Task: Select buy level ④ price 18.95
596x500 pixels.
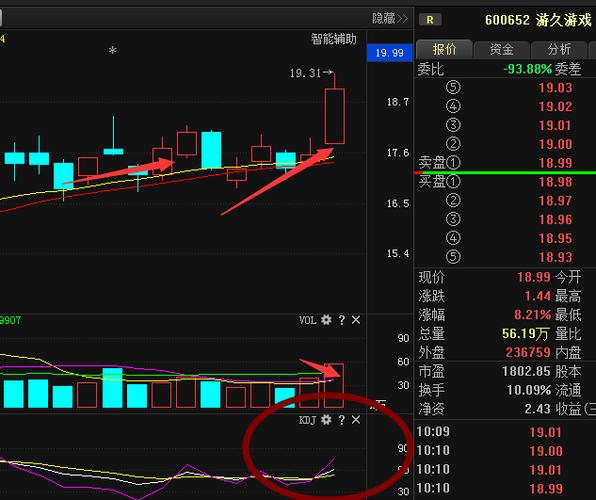Action: 555,238
